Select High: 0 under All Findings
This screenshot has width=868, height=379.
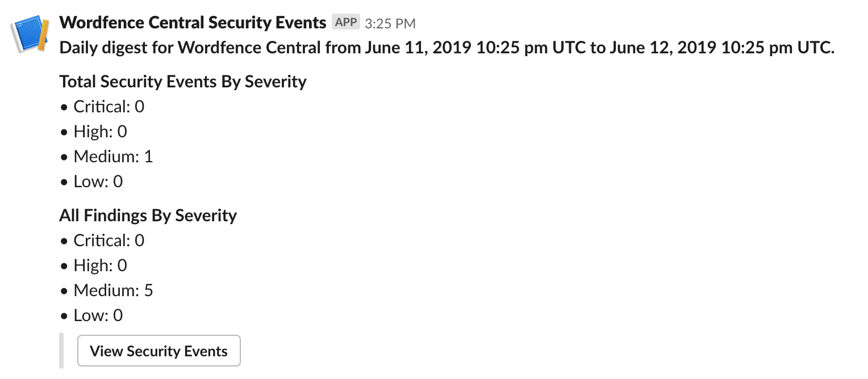[100, 266]
